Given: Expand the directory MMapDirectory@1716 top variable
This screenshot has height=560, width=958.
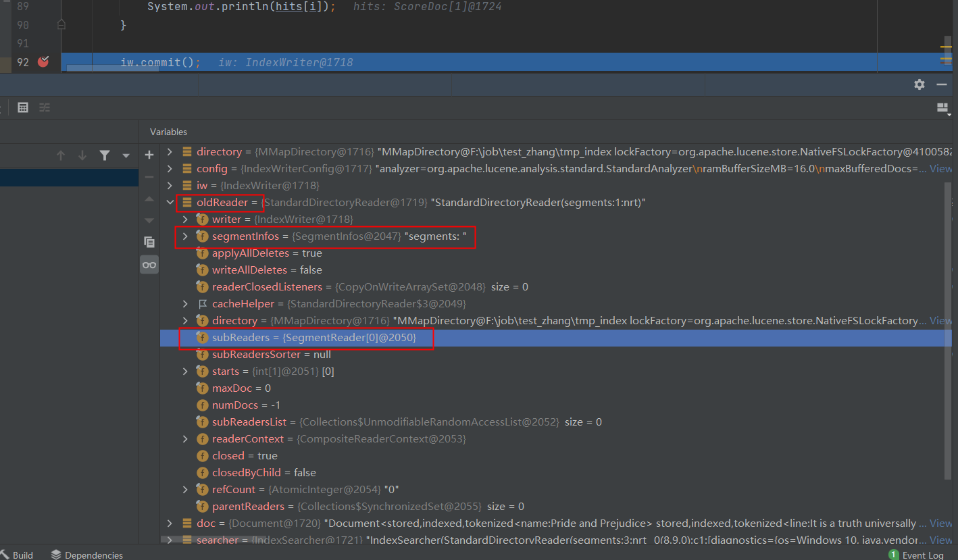Looking at the screenshot, I should [x=170, y=152].
